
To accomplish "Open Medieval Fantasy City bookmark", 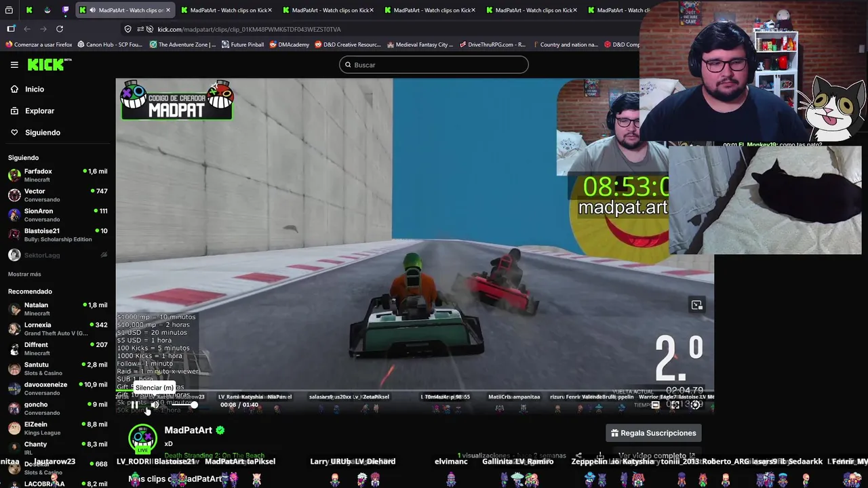I will 420,45.
